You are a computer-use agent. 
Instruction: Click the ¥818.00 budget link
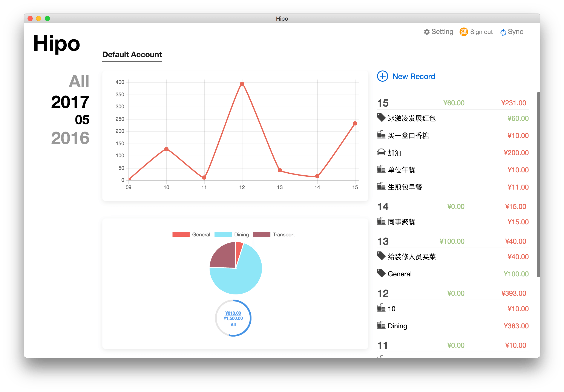[x=233, y=313]
